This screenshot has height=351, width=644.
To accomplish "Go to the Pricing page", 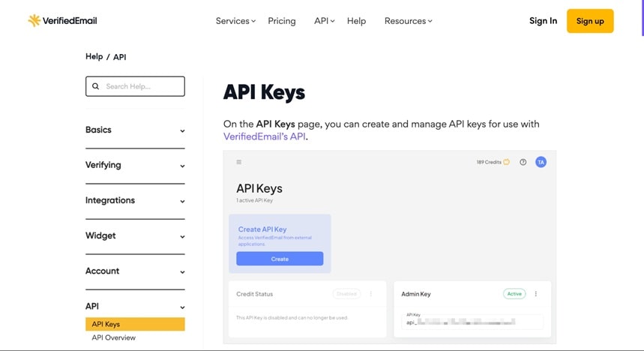I will tap(282, 21).
